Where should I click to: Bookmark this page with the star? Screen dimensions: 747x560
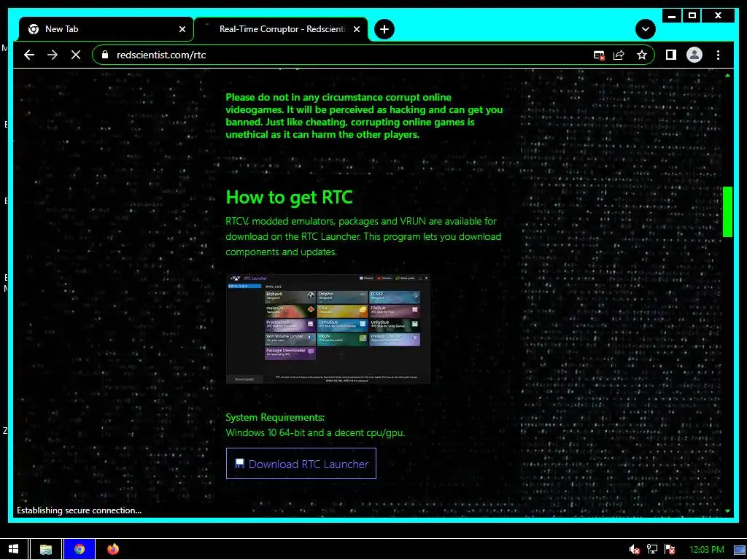(642, 55)
